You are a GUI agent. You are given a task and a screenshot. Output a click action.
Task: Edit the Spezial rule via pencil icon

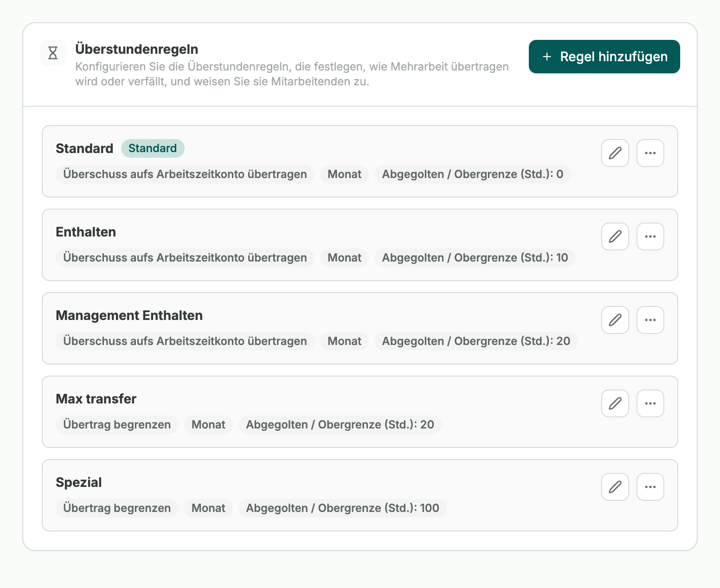[x=615, y=487]
